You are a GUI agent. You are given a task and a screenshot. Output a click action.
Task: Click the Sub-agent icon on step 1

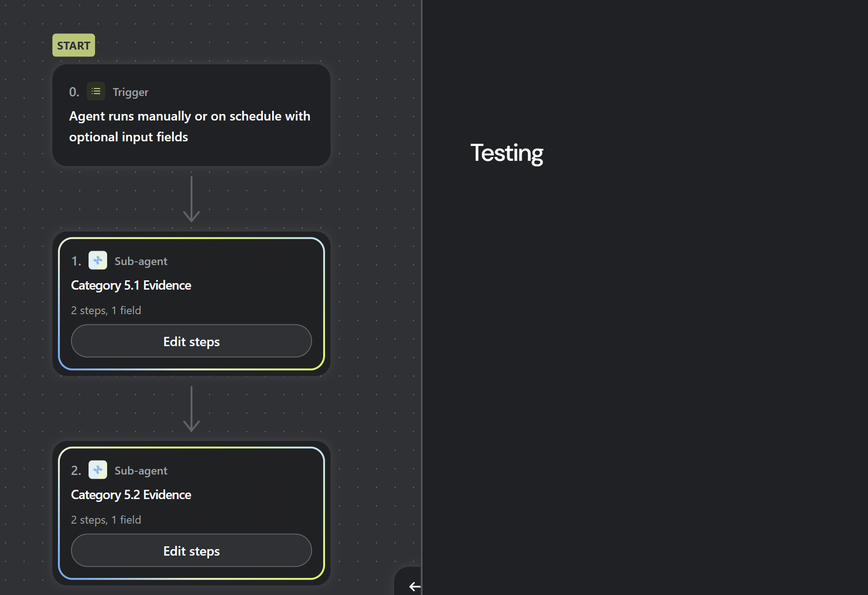point(98,260)
